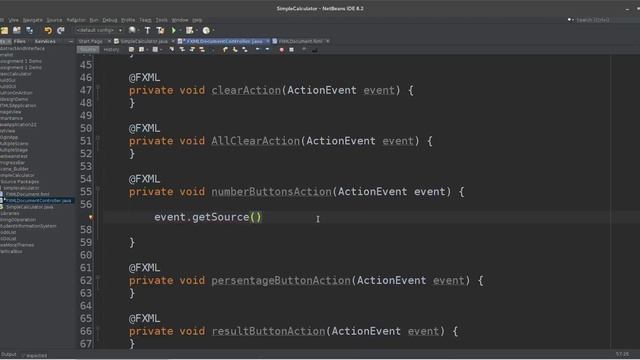Screen dimensions: 640x360
Task: Select the History view button
Action: click(111, 50)
